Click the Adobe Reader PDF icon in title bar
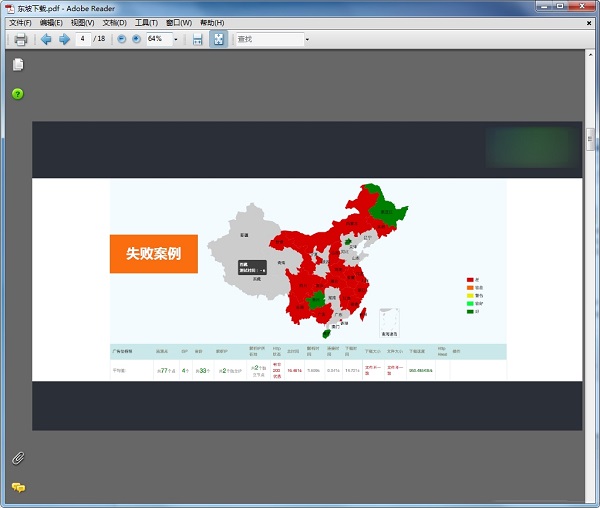The image size is (600, 508). pyautogui.click(x=10, y=8)
